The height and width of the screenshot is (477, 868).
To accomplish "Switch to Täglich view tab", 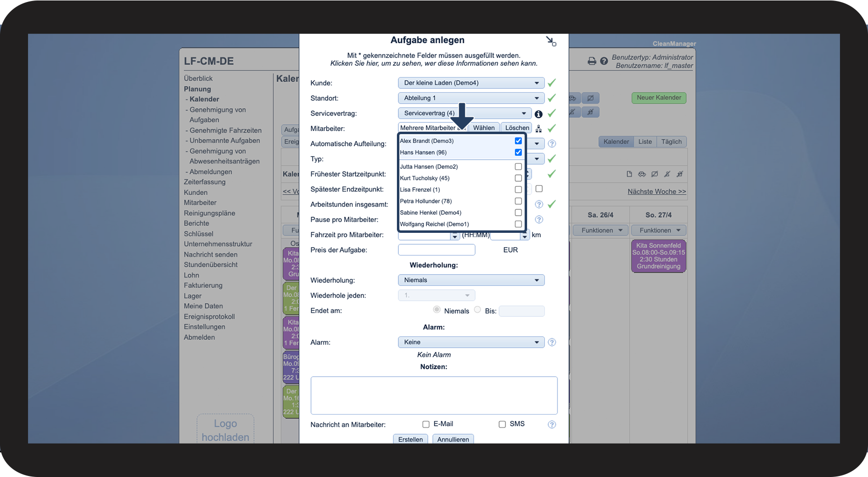I will click(x=672, y=142).
